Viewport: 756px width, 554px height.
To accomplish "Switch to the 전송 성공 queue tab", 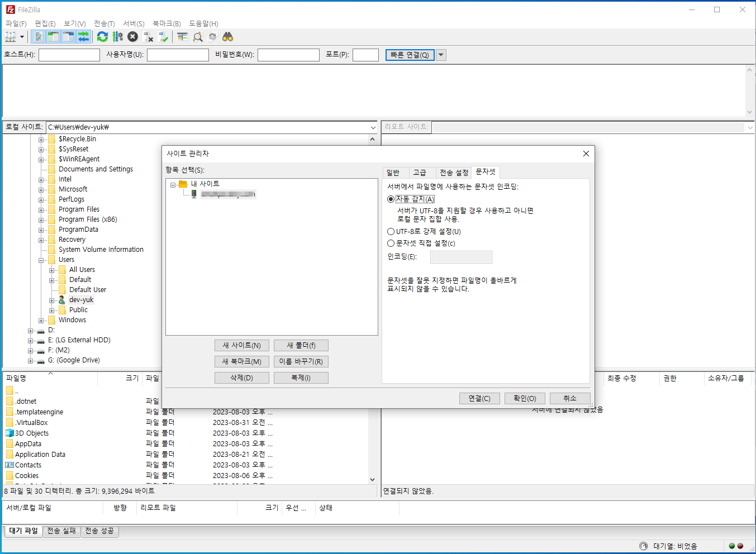I will [x=99, y=531].
